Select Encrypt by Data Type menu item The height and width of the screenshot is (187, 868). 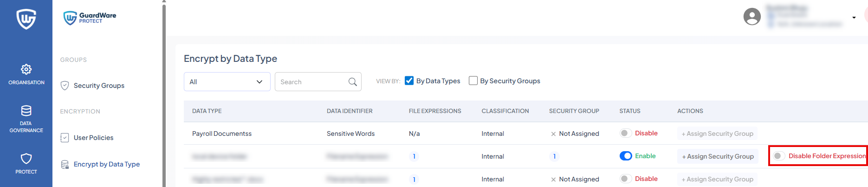click(x=106, y=164)
